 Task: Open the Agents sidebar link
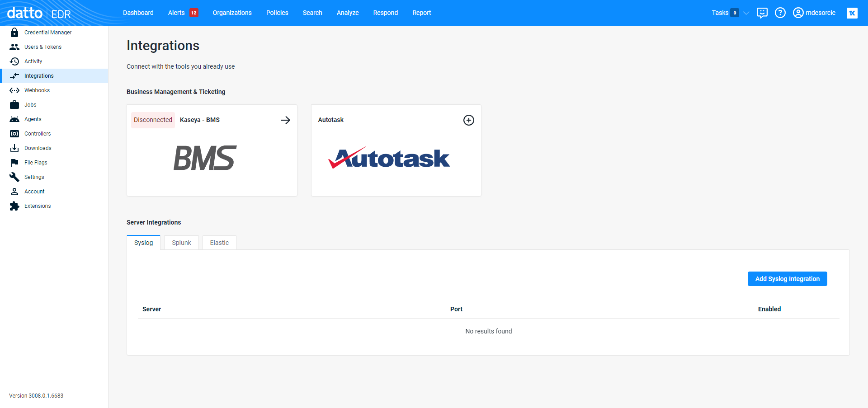tap(33, 119)
